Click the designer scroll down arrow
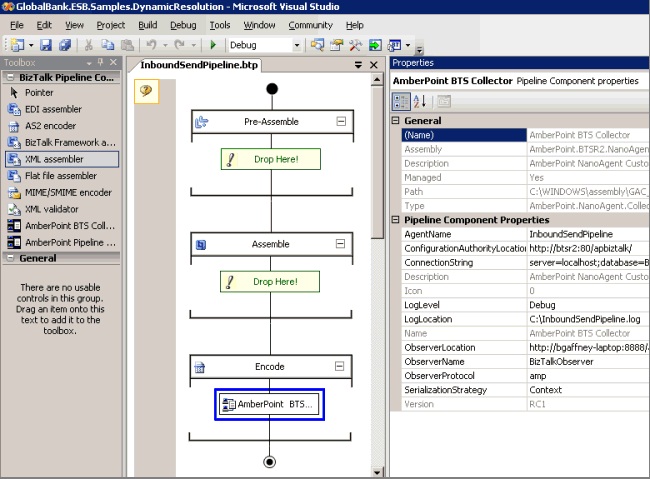 [x=377, y=472]
